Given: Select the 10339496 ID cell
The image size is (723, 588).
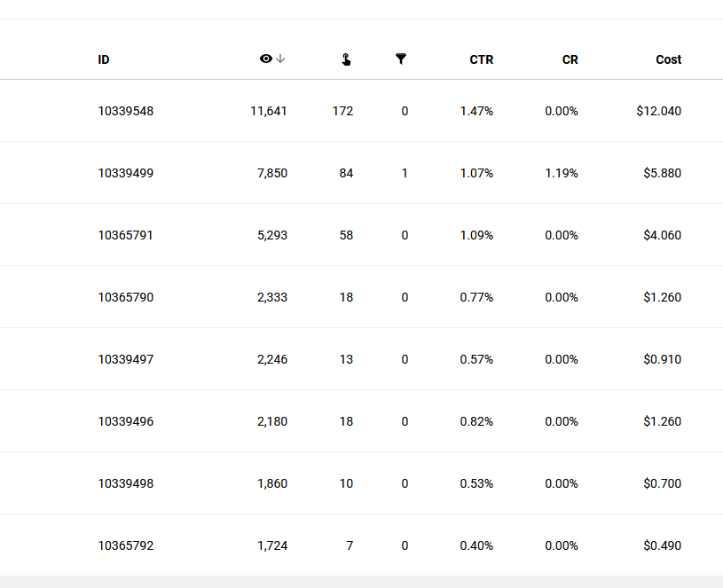Looking at the screenshot, I should (x=126, y=421).
